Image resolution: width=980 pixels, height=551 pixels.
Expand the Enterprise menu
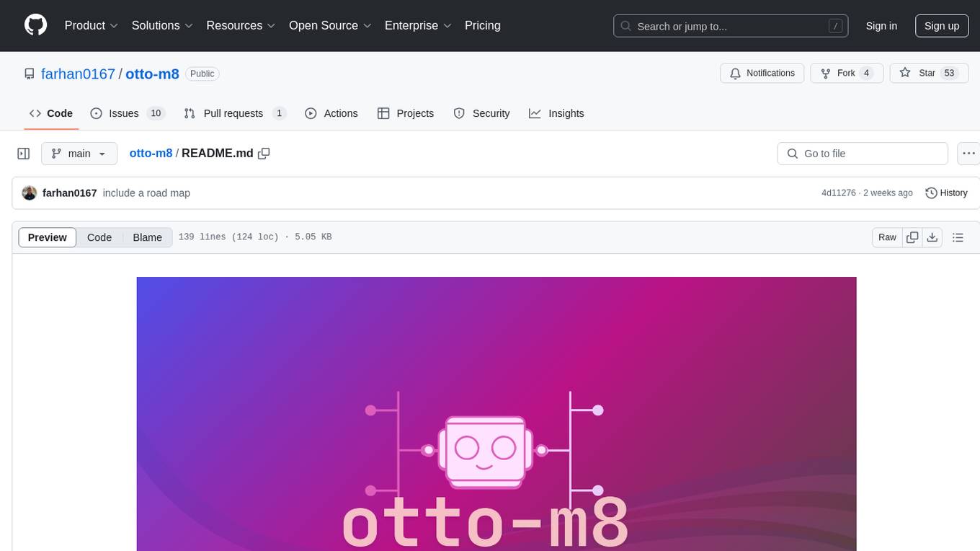418,25
